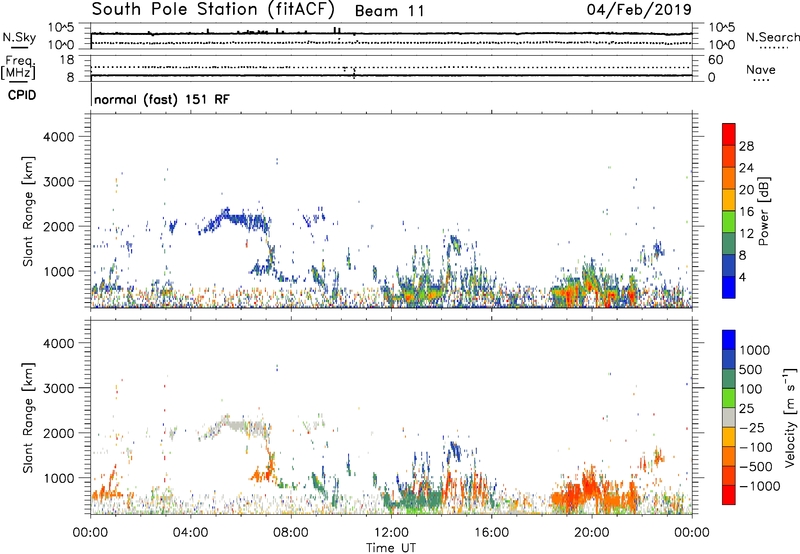Screen dimensions: 800x554
Task: Select the "Velocity [m s-1]" colorbar title
Action: [x=790, y=417]
